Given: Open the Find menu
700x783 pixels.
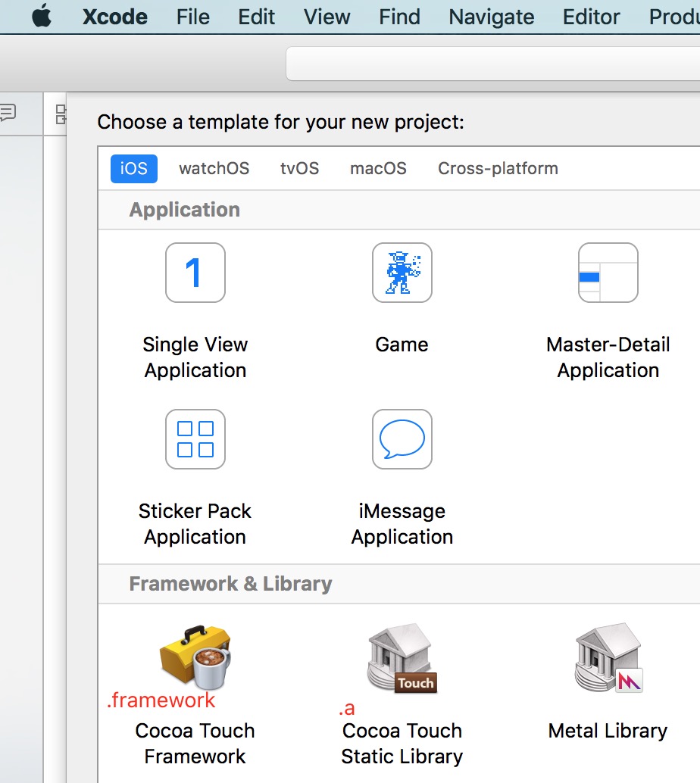Looking at the screenshot, I should [399, 17].
